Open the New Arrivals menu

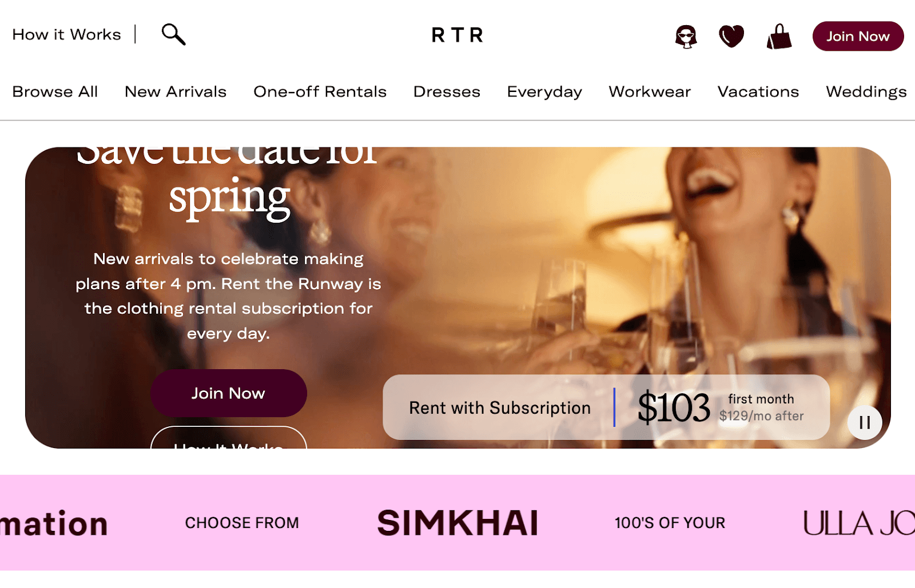click(x=176, y=91)
